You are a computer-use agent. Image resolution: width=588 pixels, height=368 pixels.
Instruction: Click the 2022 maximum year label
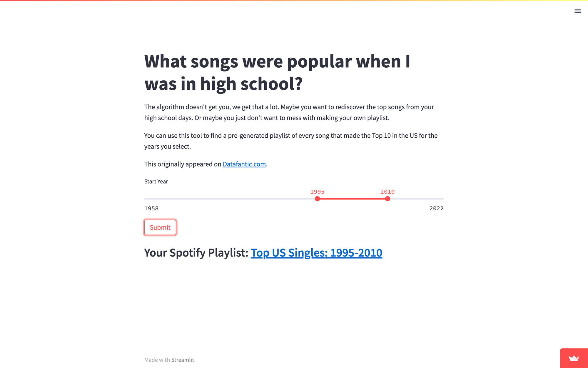(437, 208)
